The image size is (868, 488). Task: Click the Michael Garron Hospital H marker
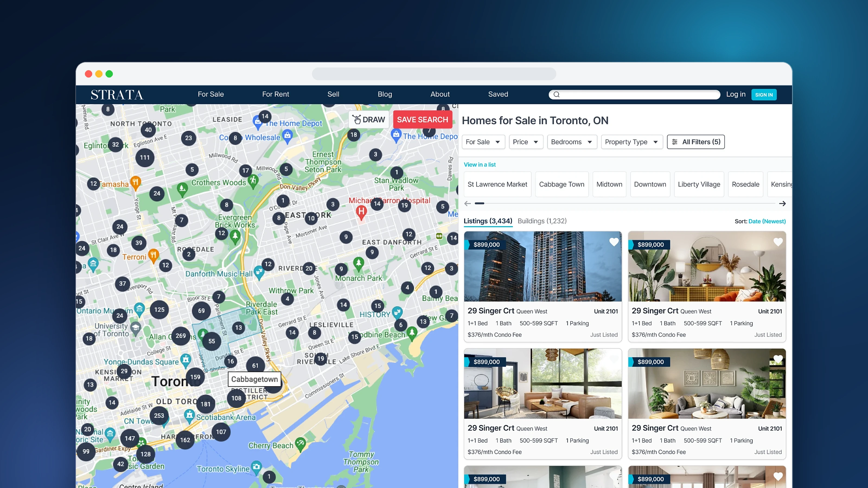click(361, 213)
